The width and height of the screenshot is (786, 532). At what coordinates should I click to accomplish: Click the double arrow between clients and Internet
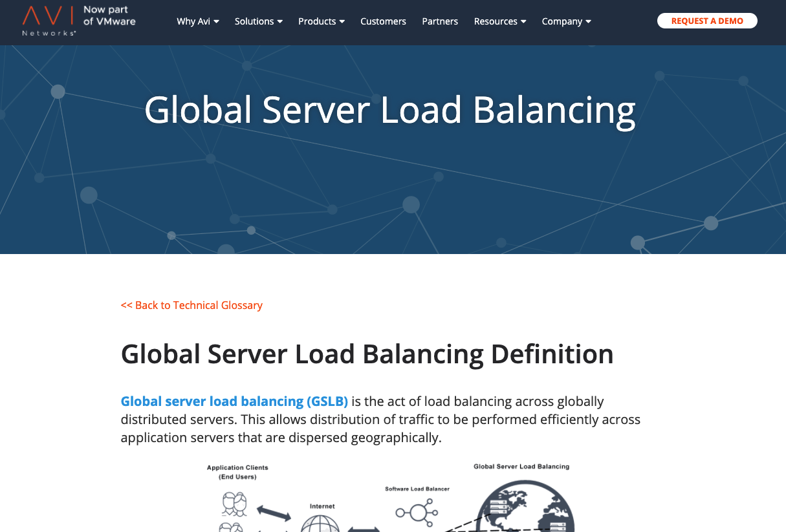[274, 514]
